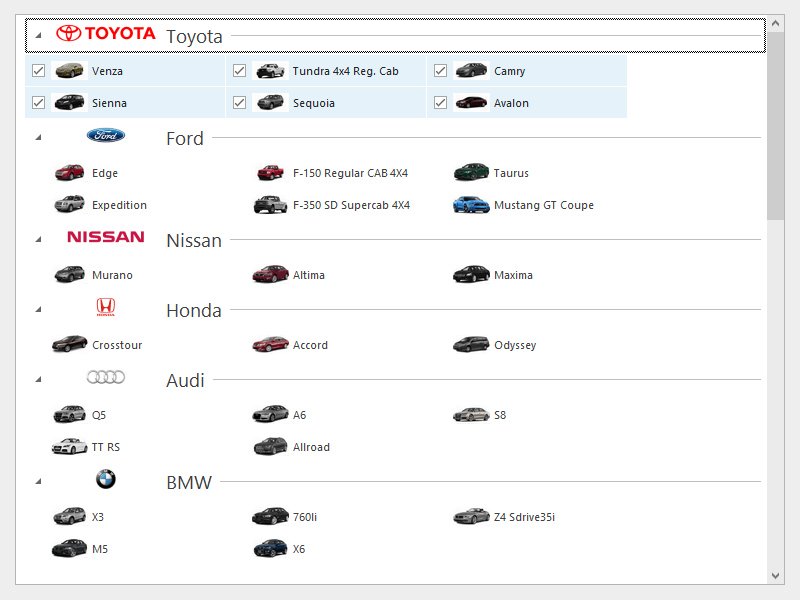
Task: Collapse the BMW group arrow
Action: click(38, 481)
